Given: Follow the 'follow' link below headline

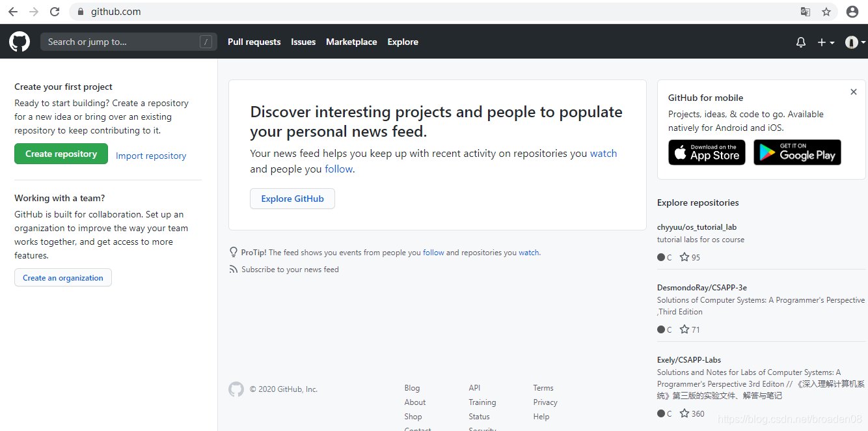Looking at the screenshot, I should [x=338, y=169].
